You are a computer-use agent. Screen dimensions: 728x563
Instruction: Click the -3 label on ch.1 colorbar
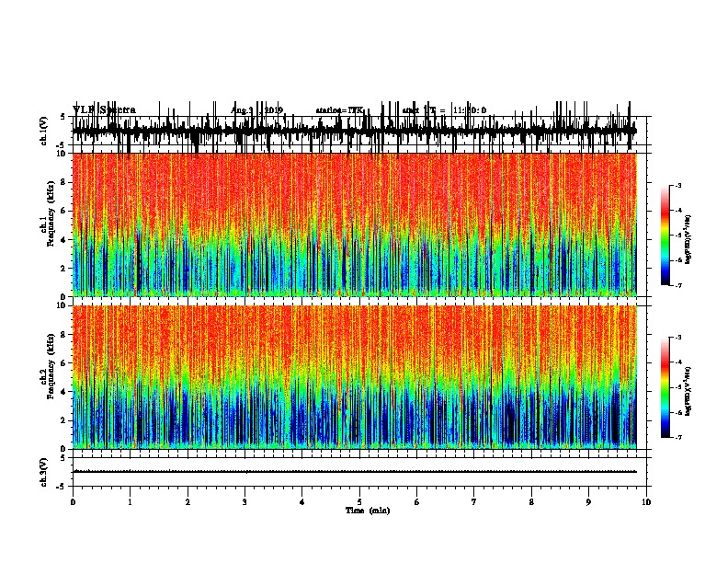click(679, 185)
